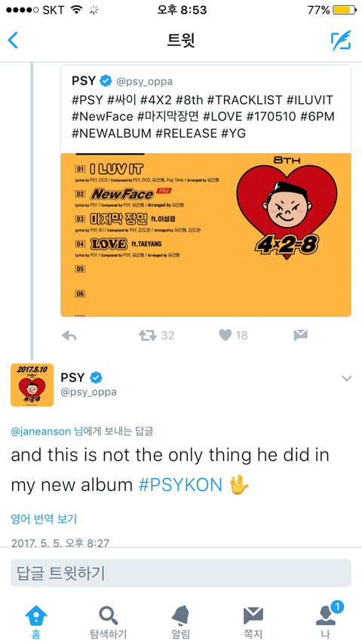
Task: Send tweet via direct message envelope icon
Action: 301,336
